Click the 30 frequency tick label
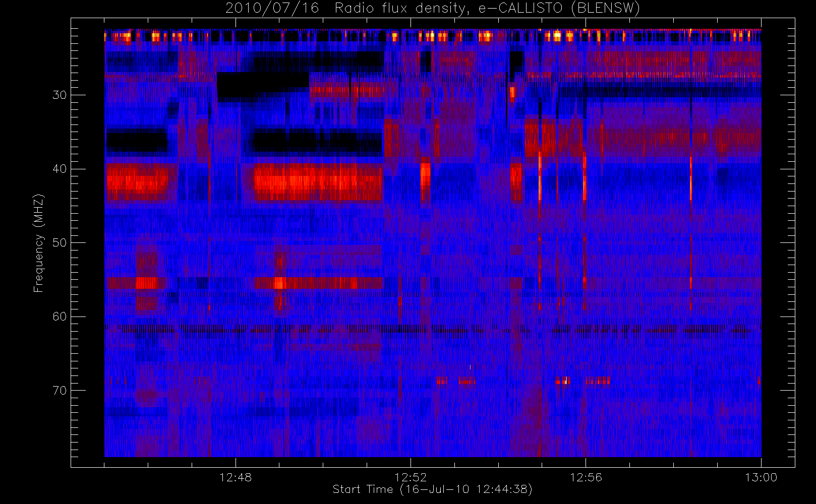Viewport: 816px width, 504px height. (x=60, y=95)
